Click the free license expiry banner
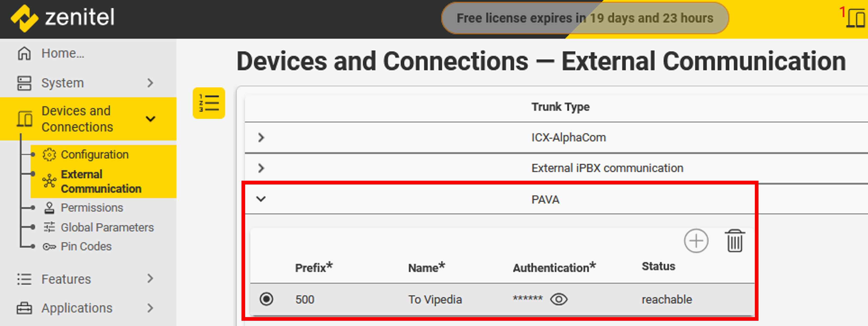 click(585, 18)
